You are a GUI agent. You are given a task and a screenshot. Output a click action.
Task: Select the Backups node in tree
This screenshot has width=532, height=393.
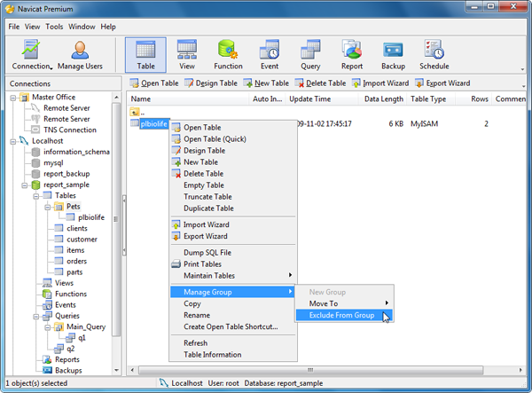tap(68, 370)
